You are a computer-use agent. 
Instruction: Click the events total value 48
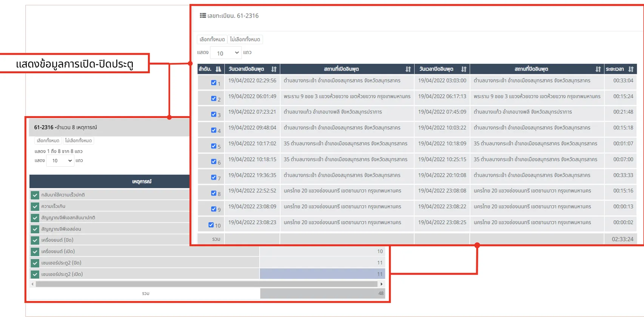click(x=381, y=293)
